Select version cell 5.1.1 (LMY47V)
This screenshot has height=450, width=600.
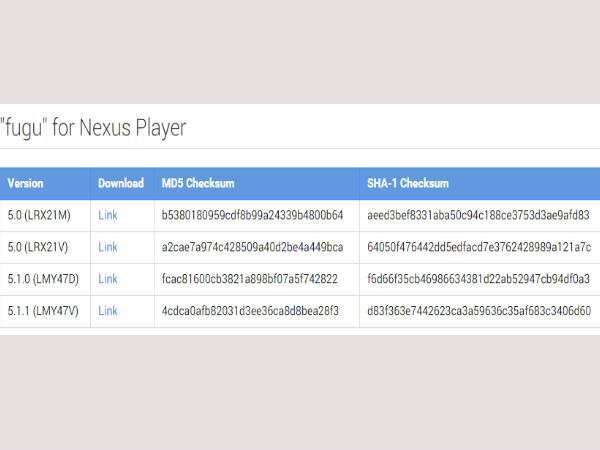(x=43, y=310)
